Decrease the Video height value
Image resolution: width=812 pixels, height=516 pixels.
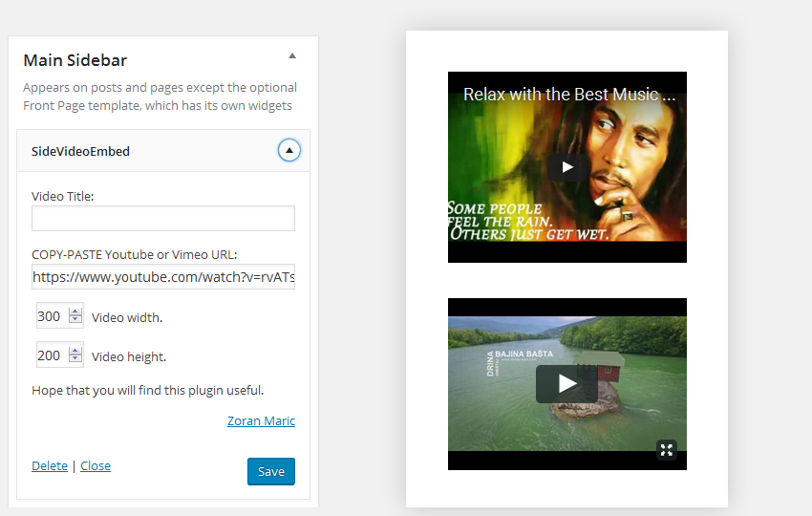(x=75, y=358)
